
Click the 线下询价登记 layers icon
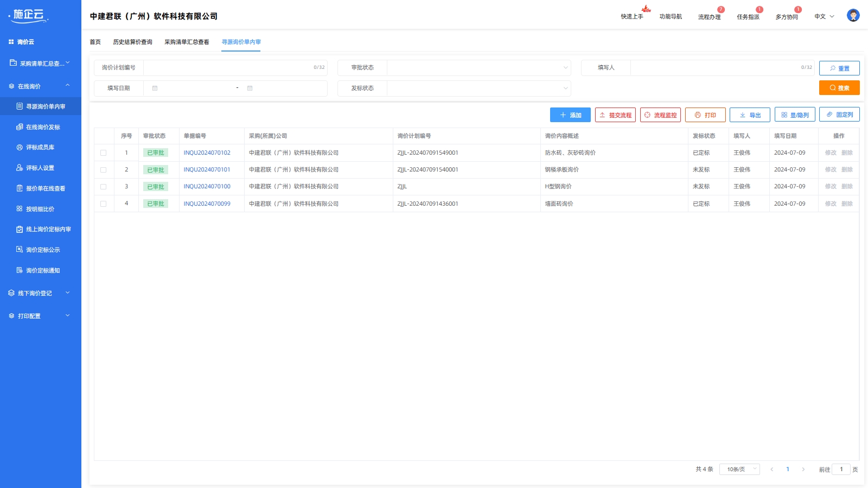click(11, 293)
